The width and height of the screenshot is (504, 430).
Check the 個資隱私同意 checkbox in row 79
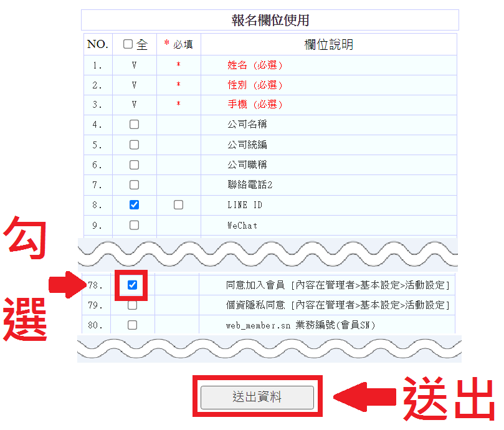click(132, 305)
